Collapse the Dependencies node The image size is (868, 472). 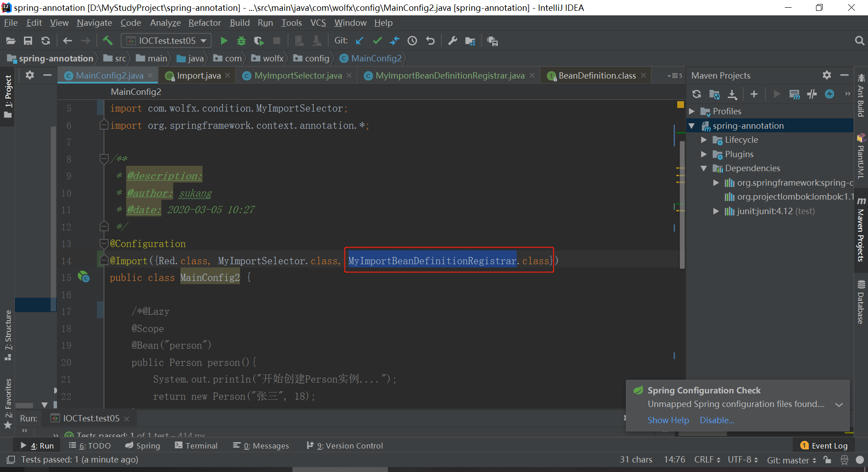point(704,168)
